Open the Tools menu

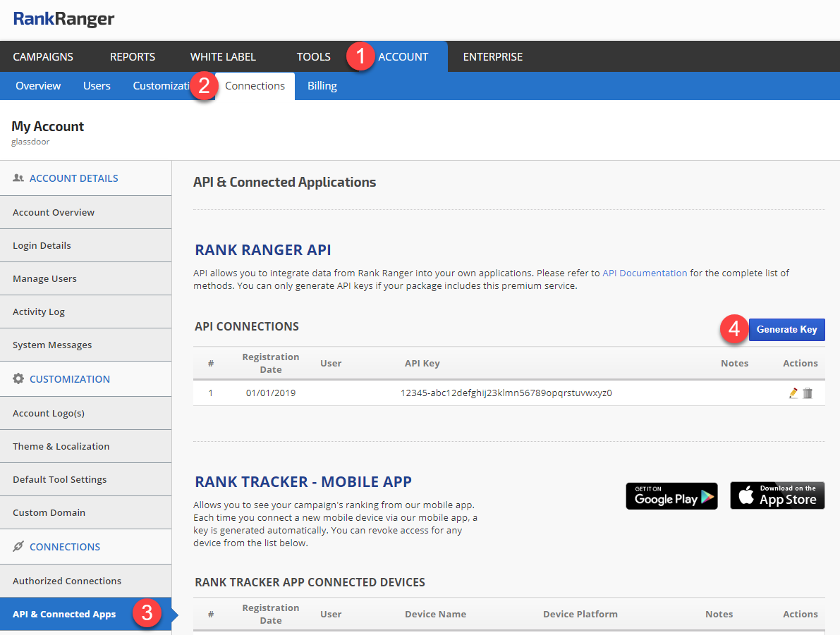[313, 57]
